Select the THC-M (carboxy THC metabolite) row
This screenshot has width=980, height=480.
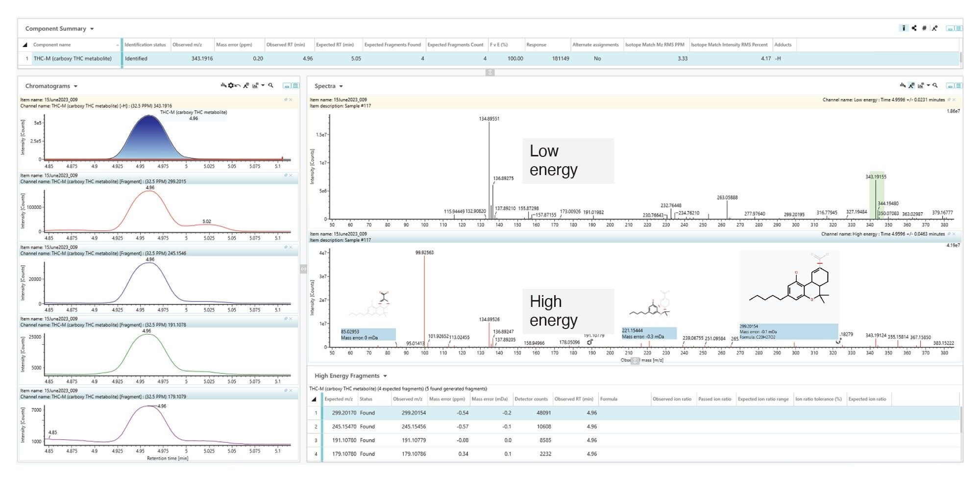click(x=489, y=58)
